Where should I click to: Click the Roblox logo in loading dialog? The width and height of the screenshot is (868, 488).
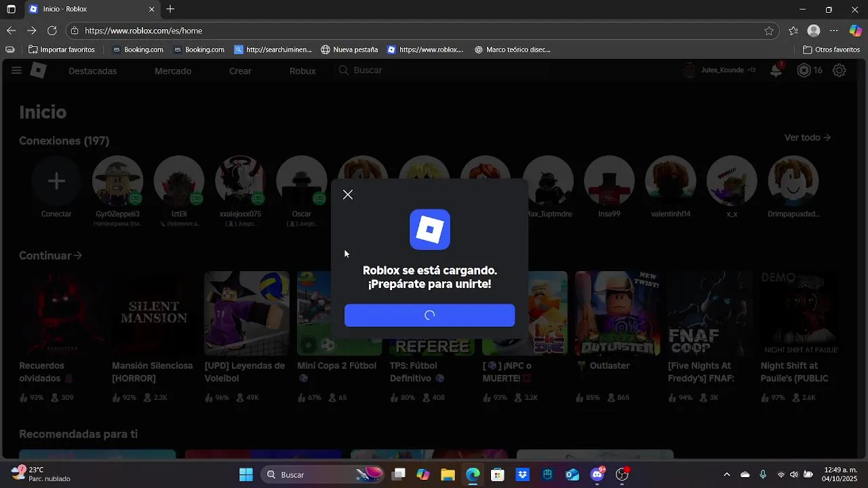[430, 229]
